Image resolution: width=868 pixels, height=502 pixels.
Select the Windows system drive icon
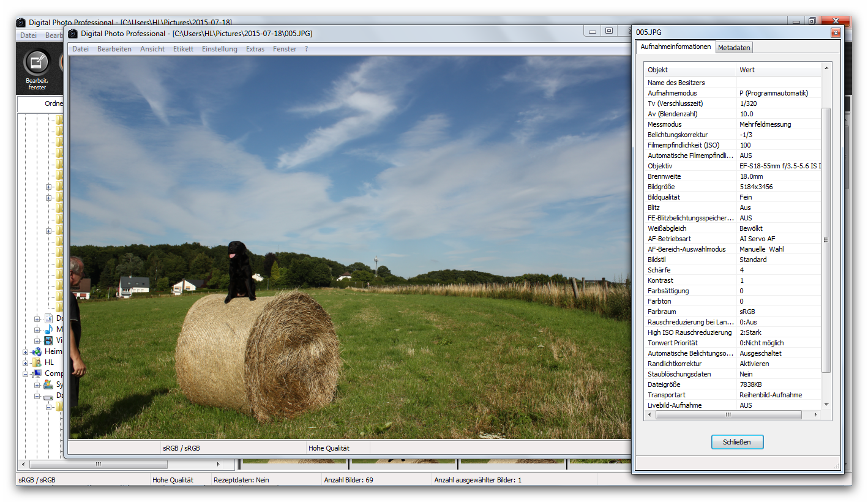[x=48, y=384]
